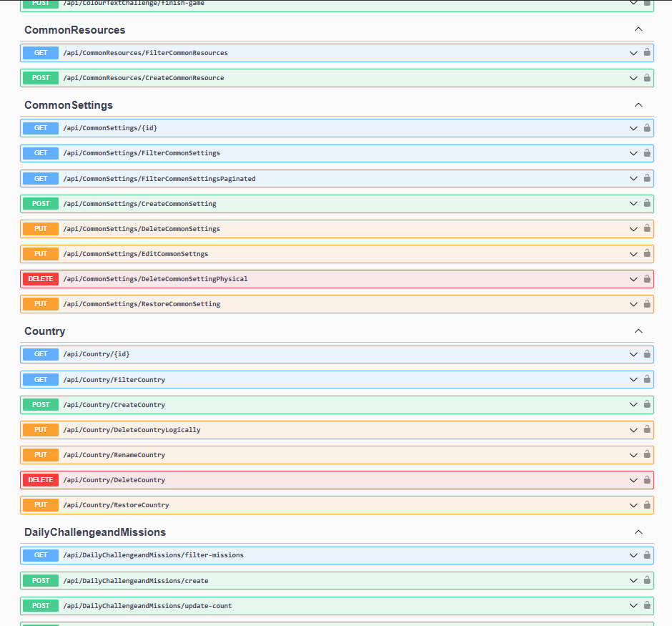Expand PUT /api/Country/DeleteCountryLogically with its chevron

pos(633,429)
